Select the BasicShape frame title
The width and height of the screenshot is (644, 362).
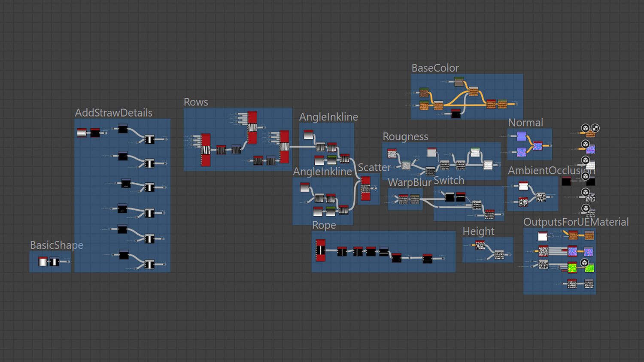tap(57, 245)
